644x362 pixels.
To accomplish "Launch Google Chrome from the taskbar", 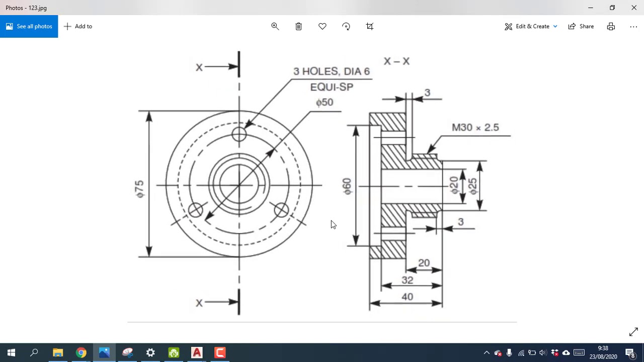I will click(81, 352).
